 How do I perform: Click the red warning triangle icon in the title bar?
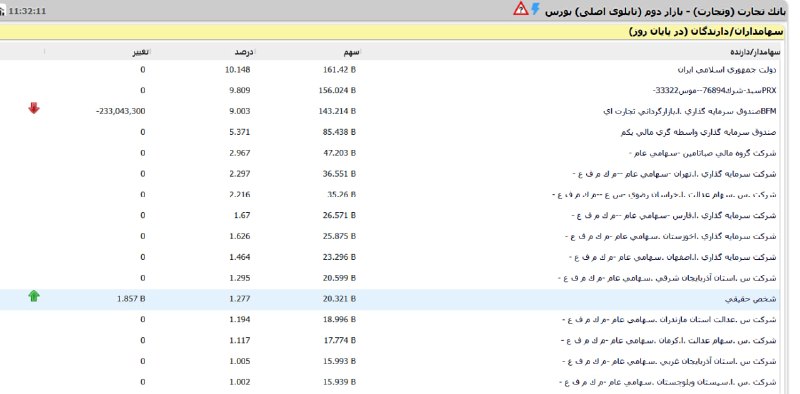(521, 8)
